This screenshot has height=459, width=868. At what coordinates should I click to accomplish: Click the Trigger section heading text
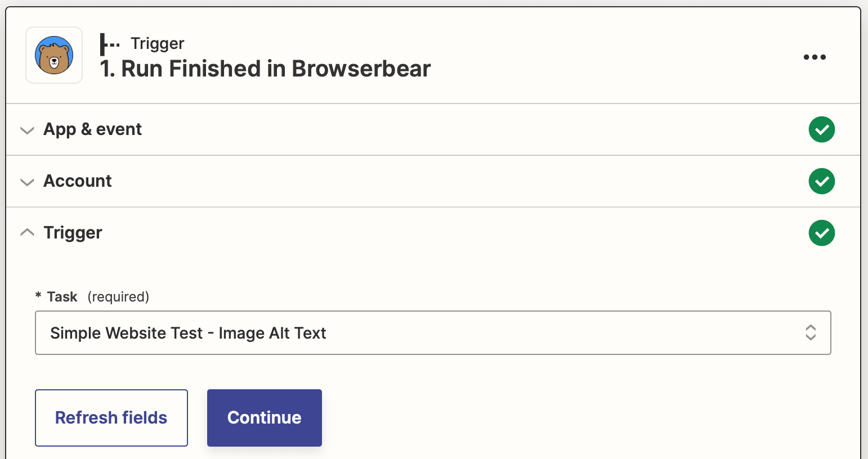click(73, 233)
